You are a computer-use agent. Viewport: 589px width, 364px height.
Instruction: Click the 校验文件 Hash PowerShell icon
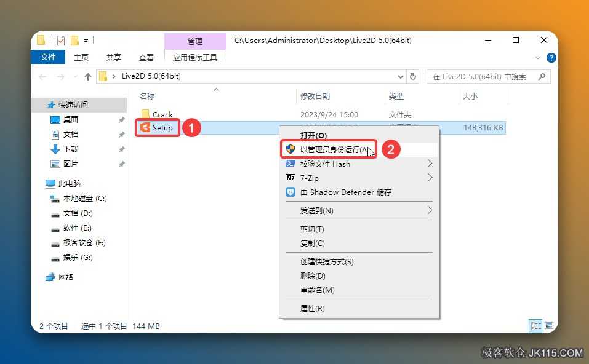290,164
